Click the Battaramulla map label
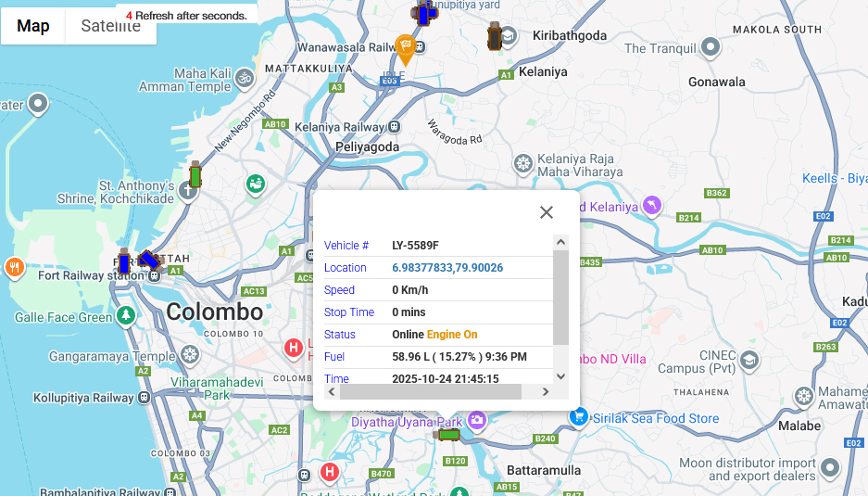Screen dimensions: 868x496 [544, 471]
